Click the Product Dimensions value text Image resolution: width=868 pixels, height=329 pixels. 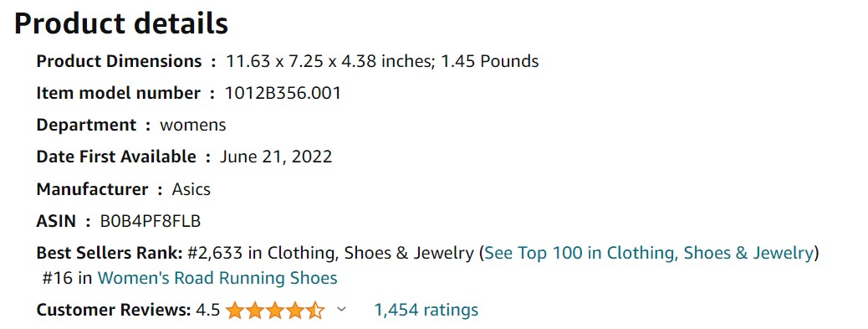point(382,61)
